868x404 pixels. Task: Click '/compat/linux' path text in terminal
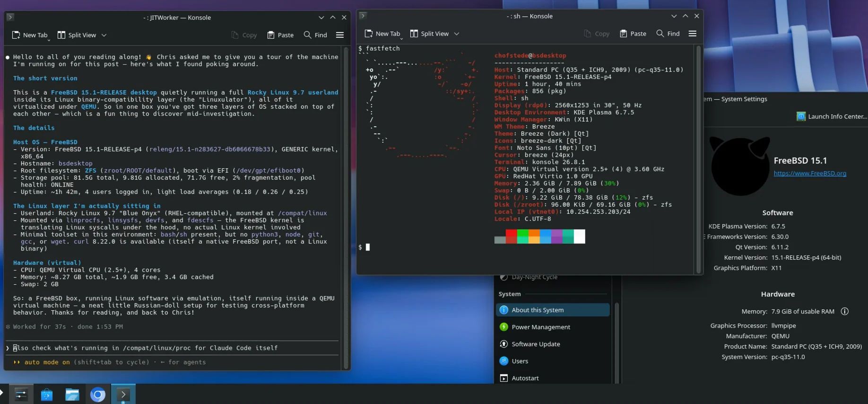pos(302,213)
